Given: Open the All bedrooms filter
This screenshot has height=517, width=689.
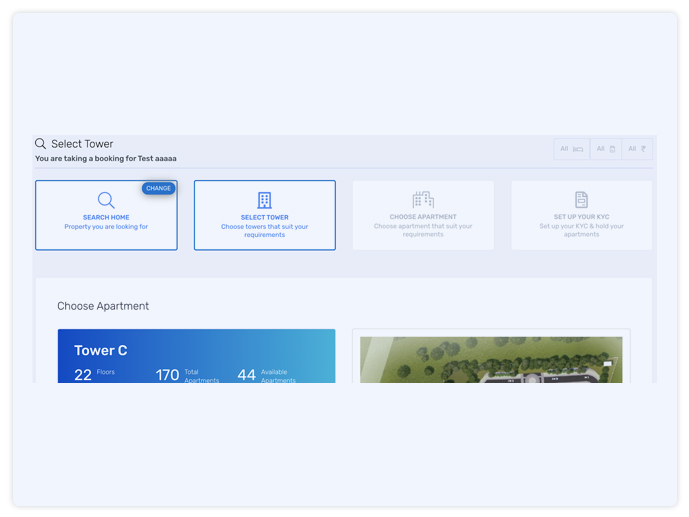Looking at the screenshot, I should pyautogui.click(x=572, y=149).
